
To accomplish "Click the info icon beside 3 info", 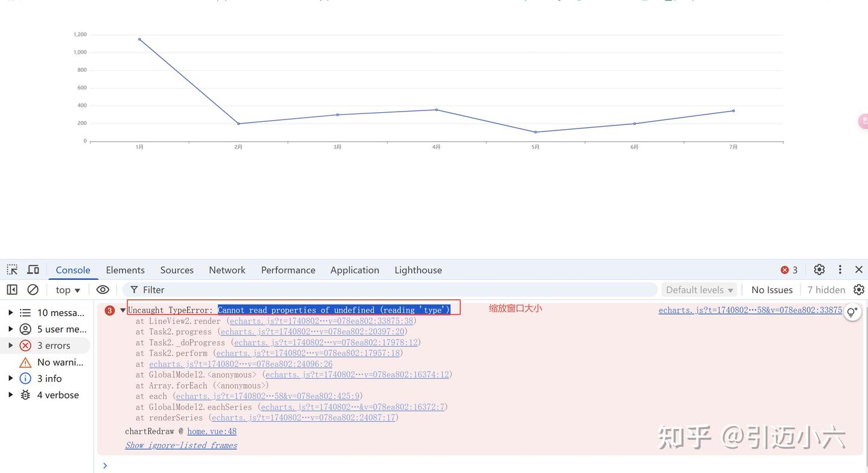I will point(25,378).
